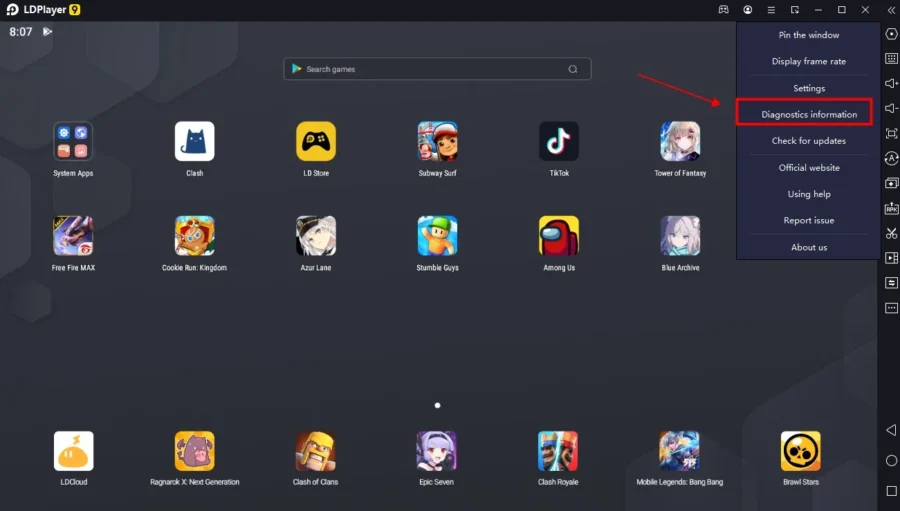Tap the Android back triangle button
Screen dimensions: 900x511
[891, 430]
